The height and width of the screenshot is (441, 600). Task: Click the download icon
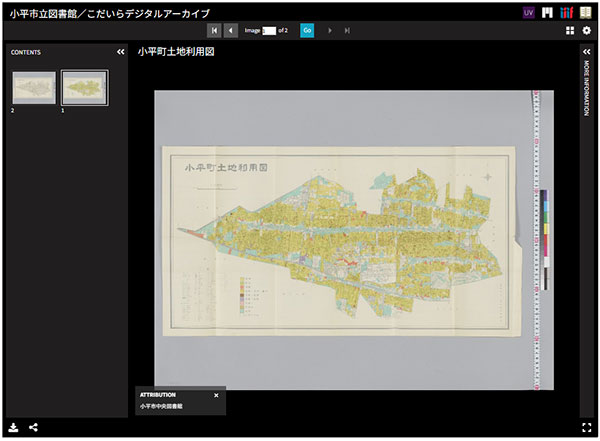[x=13, y=427]
